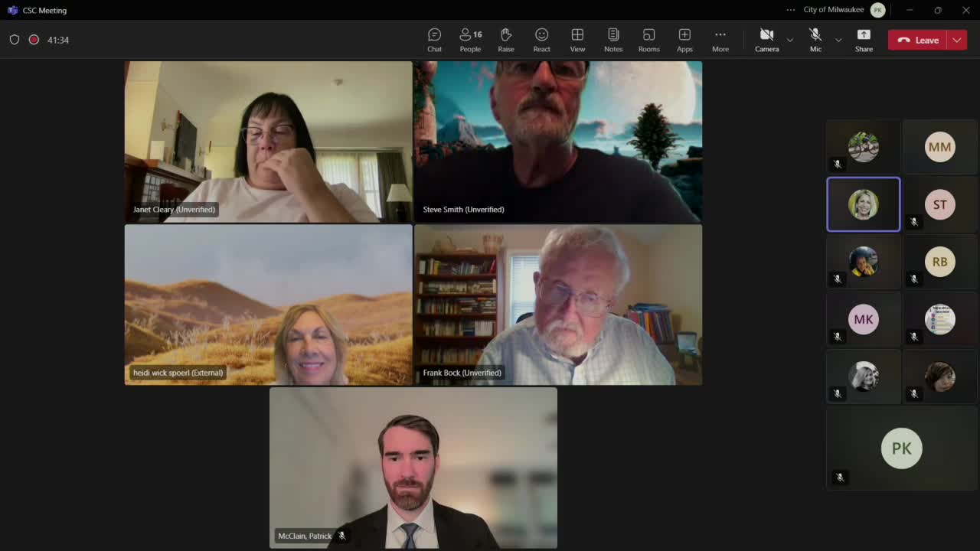Change the meeting View layout
The height and width of the screenshot is (551, 980).
coord(577,40)
